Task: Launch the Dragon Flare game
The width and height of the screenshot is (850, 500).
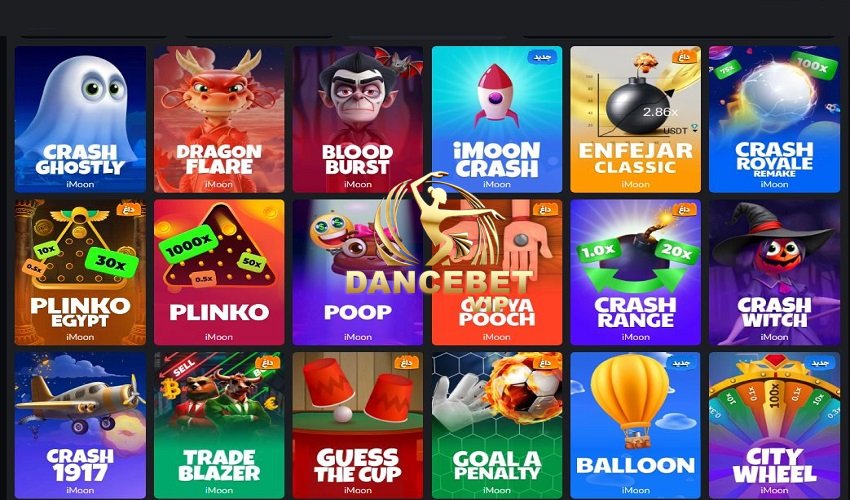Action: 219,119
